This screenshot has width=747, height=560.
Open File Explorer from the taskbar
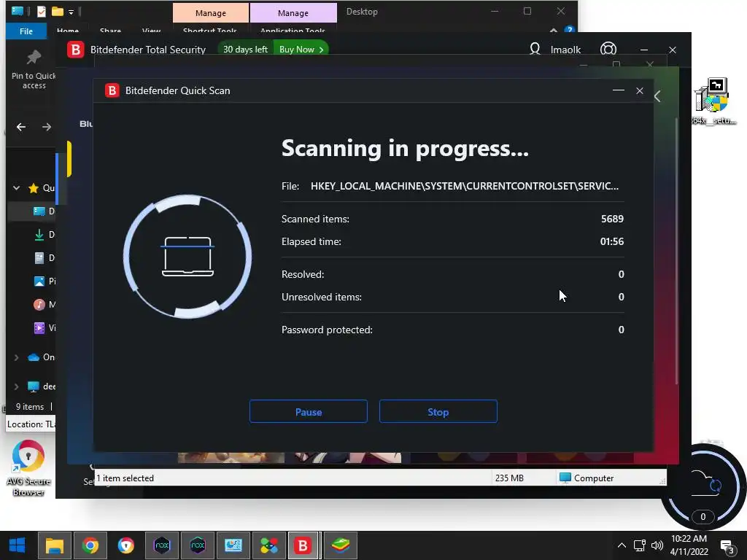pos(54,545)
